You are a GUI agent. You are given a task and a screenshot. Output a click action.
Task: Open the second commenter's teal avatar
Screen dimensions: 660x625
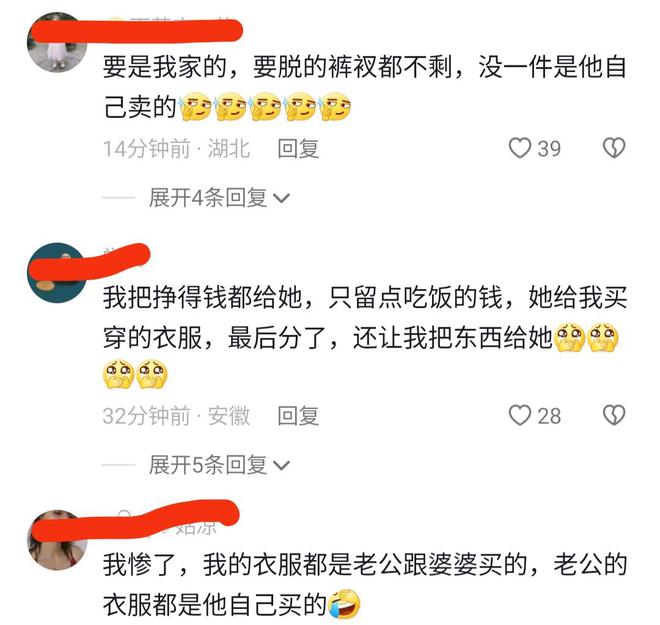click(x=57, y=272)
